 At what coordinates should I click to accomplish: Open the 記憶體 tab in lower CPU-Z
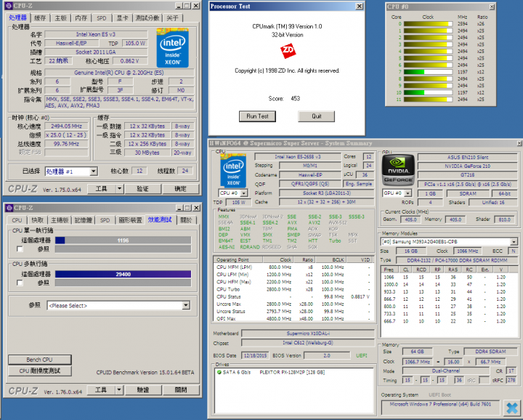(83, 220)
